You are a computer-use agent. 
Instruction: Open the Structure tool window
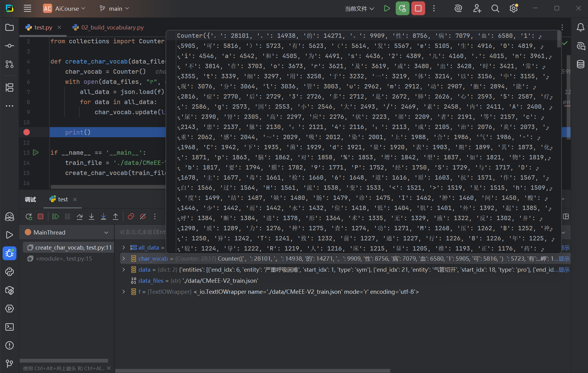[10, 87]
